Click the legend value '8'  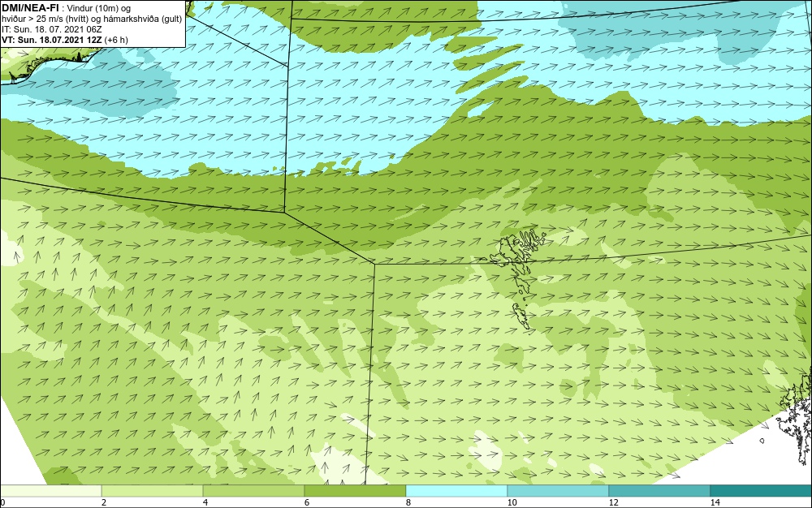pyautogui.click(x=408, y=502)
